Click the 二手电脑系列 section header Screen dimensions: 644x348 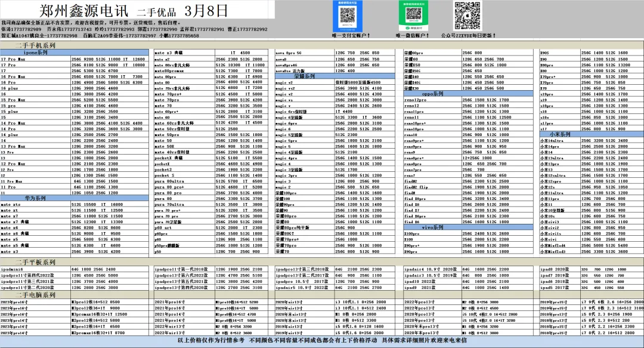35,295
